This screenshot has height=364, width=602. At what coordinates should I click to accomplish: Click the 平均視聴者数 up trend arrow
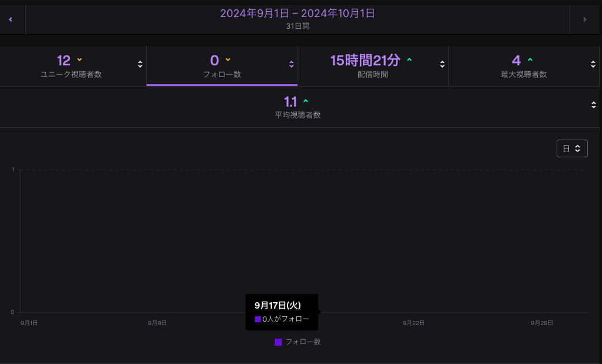305,101
